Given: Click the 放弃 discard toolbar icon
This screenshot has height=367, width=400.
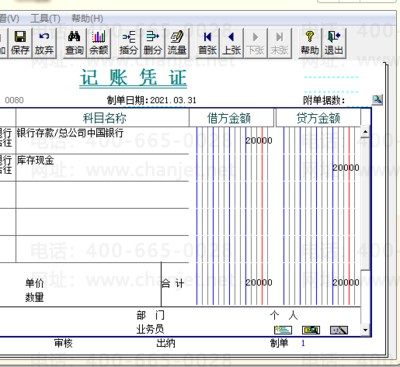Looking at the screenshot, I should [x=44, y=43].
